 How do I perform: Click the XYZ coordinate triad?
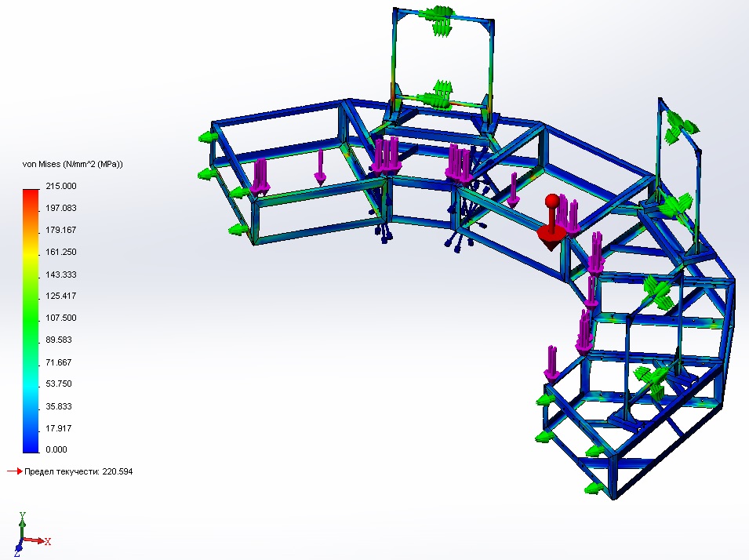point(31,534)
